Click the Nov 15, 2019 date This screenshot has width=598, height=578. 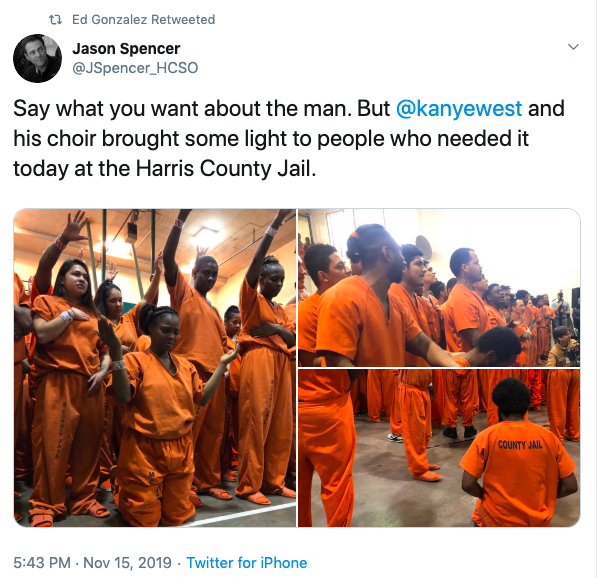(x=127, y=563)
